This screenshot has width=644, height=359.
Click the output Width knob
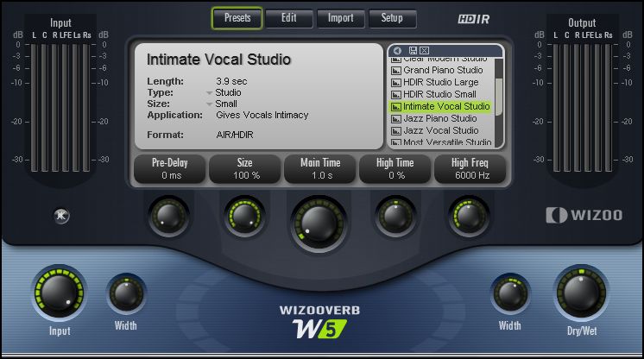[x=510, y=294]
